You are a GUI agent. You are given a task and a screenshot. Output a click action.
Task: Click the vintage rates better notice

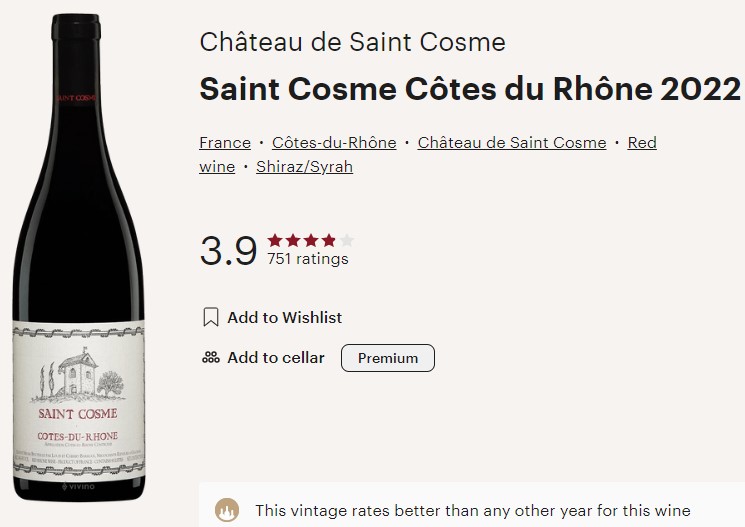pyautogui.click(x=473, y=510)
